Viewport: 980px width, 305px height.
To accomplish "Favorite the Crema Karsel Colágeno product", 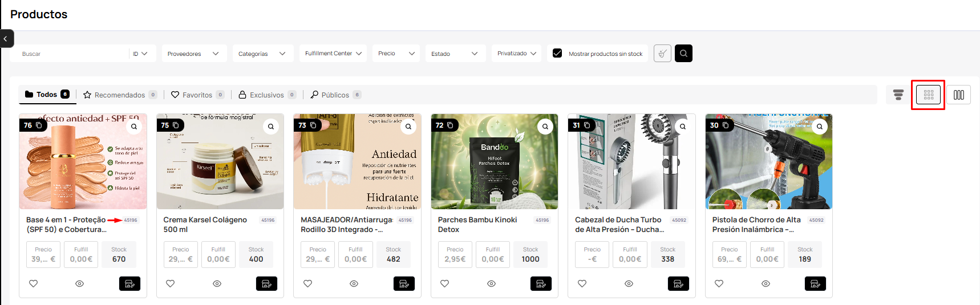I will pos(170,283).
